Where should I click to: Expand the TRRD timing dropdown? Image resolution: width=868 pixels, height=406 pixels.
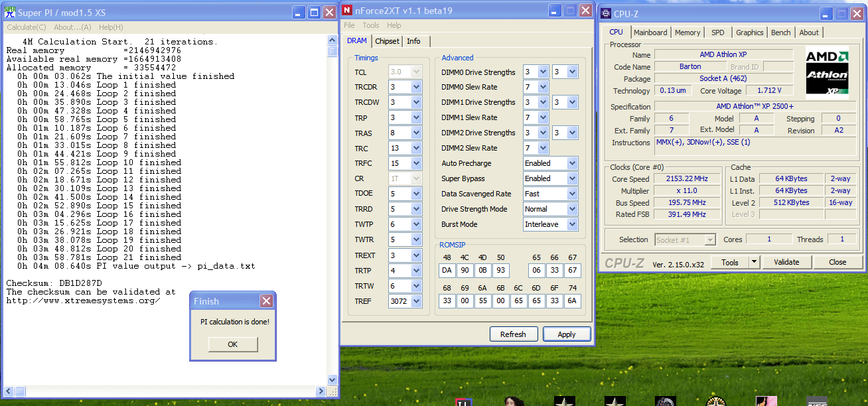coord(417,209)
